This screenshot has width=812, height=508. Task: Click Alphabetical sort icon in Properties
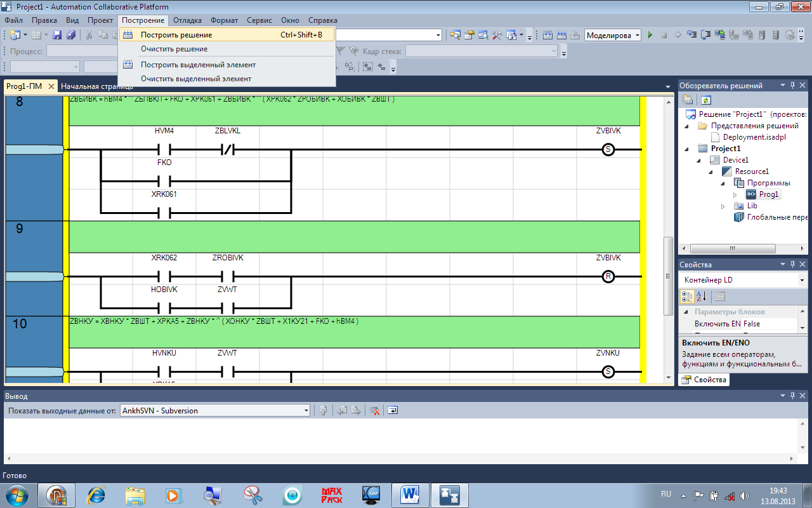pyautogui.click(x=702, y=296)
